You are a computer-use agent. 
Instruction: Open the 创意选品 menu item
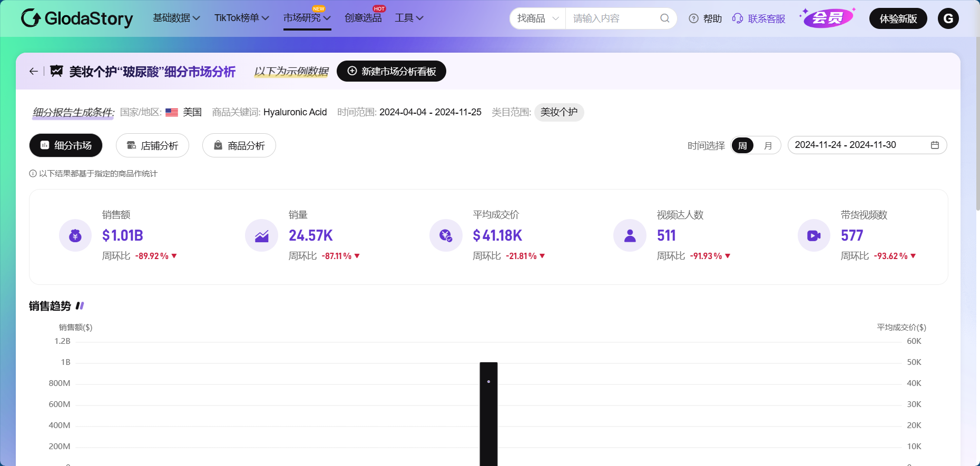point(363,18)
